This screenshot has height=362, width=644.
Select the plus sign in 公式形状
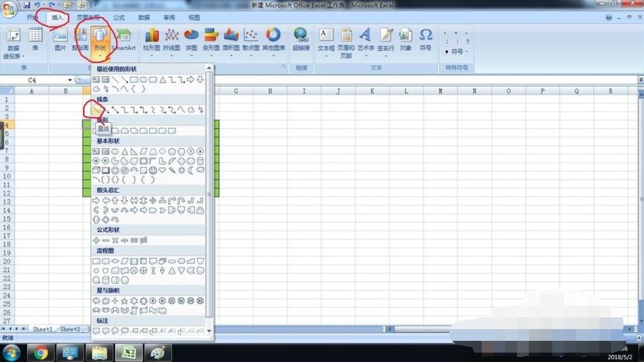(96, 240)
